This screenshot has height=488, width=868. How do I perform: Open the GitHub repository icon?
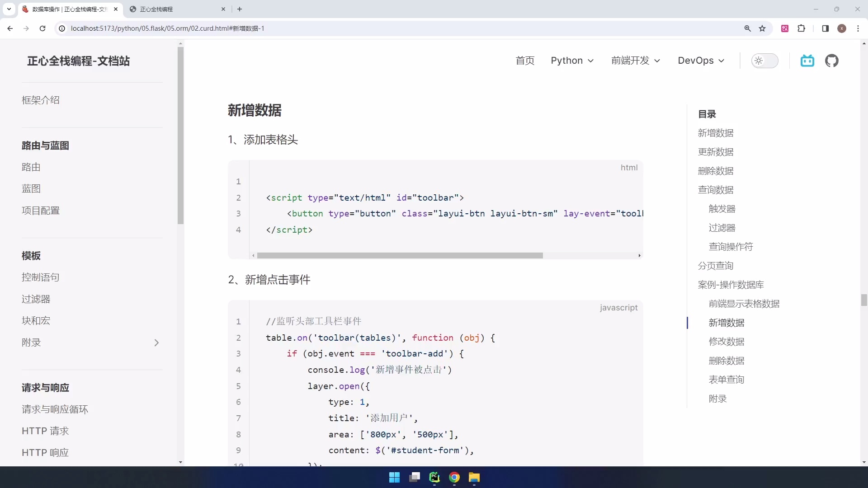(x=832, y=61)
